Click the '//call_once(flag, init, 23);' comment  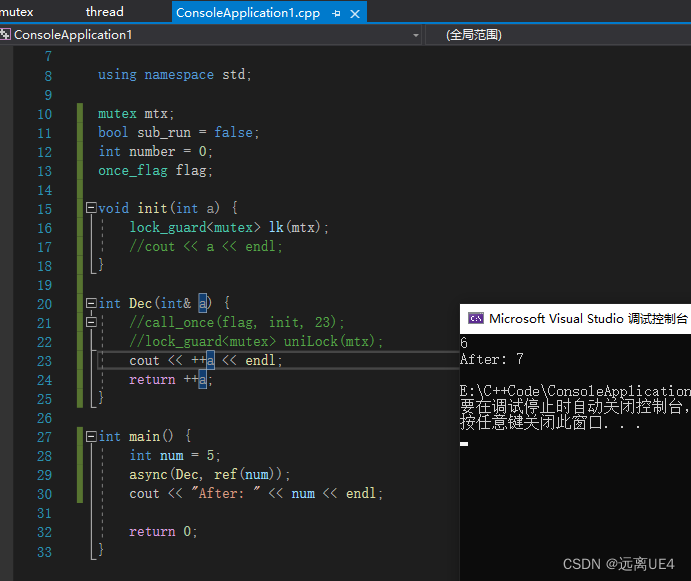[237, 322]
